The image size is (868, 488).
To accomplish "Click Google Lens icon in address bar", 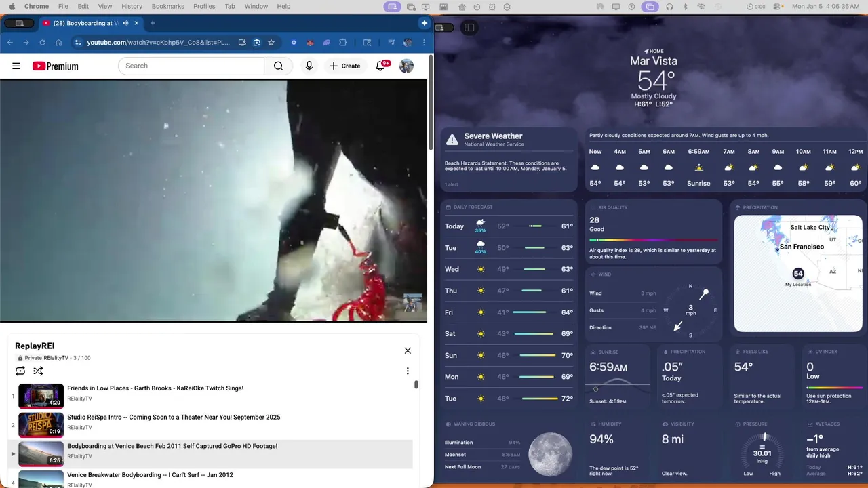I will (x=256, y=42).
